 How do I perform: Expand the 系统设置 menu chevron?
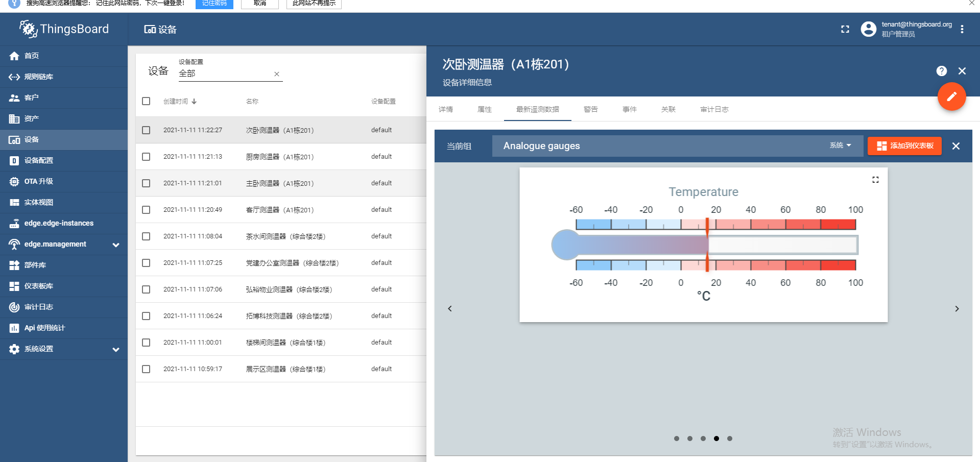tap(116, 350)
